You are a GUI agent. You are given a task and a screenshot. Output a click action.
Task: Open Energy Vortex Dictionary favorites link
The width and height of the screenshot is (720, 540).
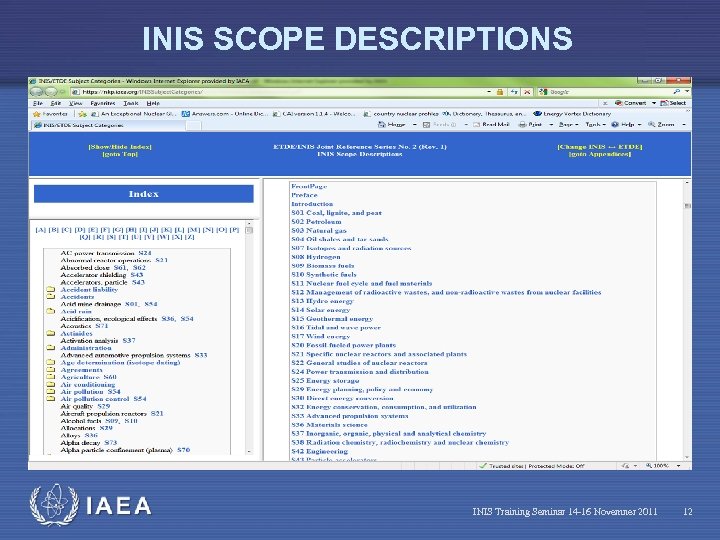[572, 114]
